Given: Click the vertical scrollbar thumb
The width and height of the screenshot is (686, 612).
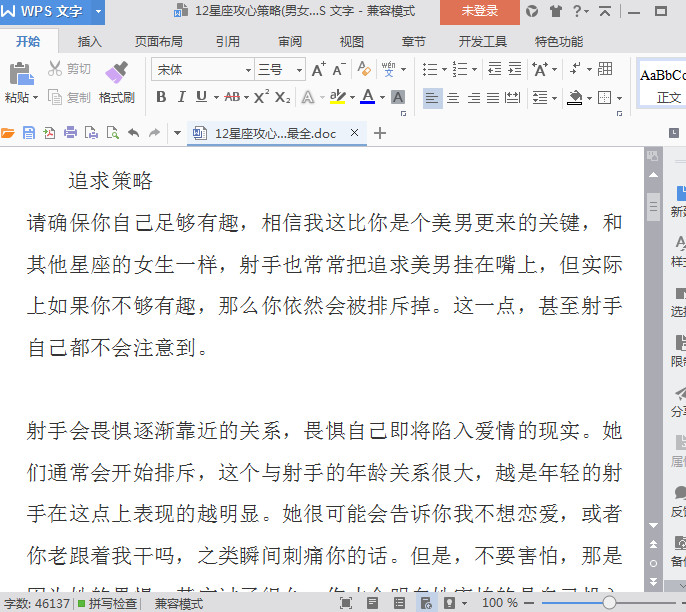Looking at the screenshot, I should [654, 207].
